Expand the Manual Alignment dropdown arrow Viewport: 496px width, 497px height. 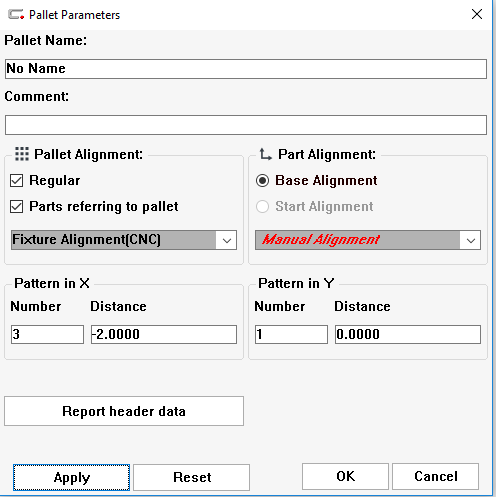(x=471, y=240)
